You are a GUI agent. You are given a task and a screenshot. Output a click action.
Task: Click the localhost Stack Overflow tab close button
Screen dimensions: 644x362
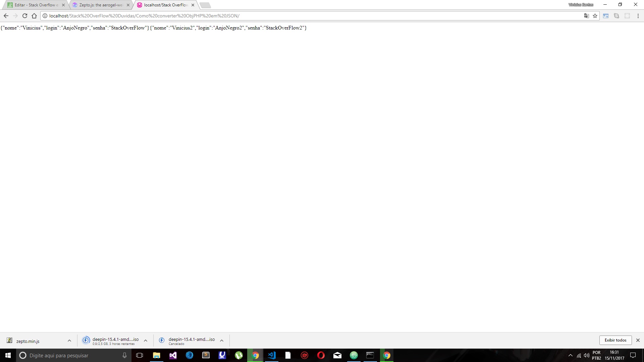point(193,5)
